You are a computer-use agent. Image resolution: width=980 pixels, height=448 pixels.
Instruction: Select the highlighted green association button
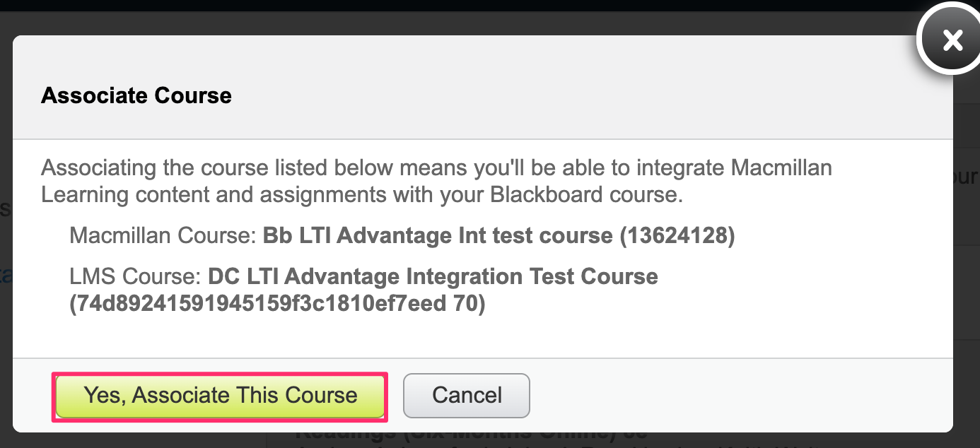click(x=219, y=396)
